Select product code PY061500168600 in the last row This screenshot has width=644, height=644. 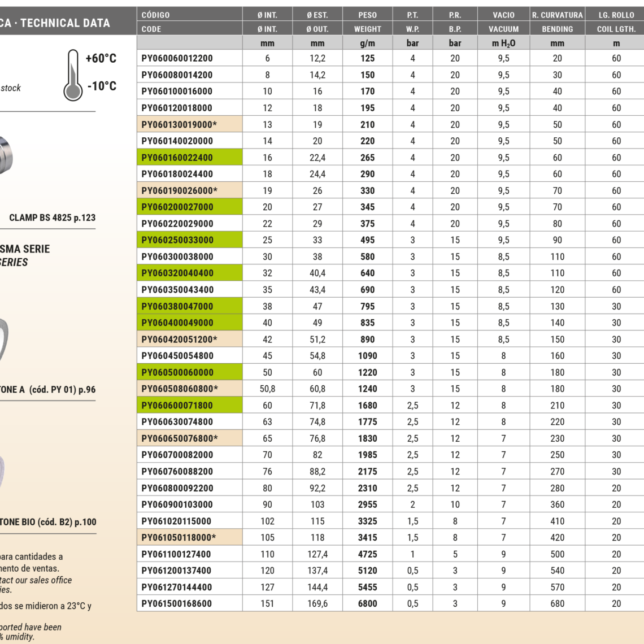[177, 603]
